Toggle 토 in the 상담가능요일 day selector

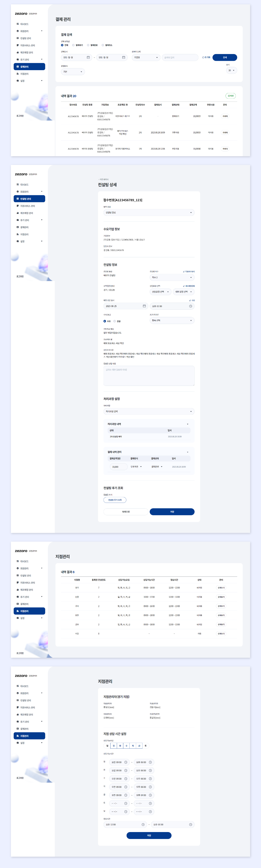146,746
